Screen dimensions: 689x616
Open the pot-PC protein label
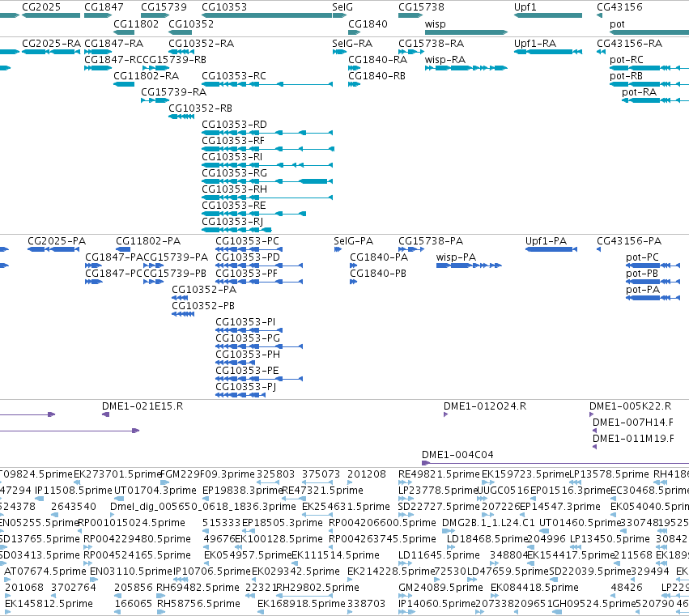coord(642,257)
